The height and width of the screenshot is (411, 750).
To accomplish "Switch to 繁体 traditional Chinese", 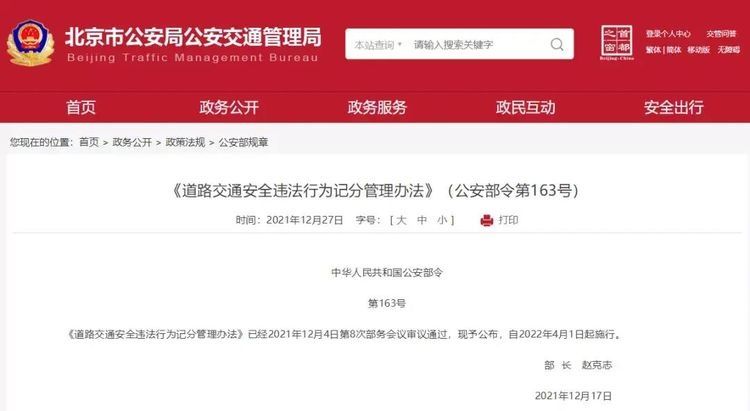I will point(653,50).
